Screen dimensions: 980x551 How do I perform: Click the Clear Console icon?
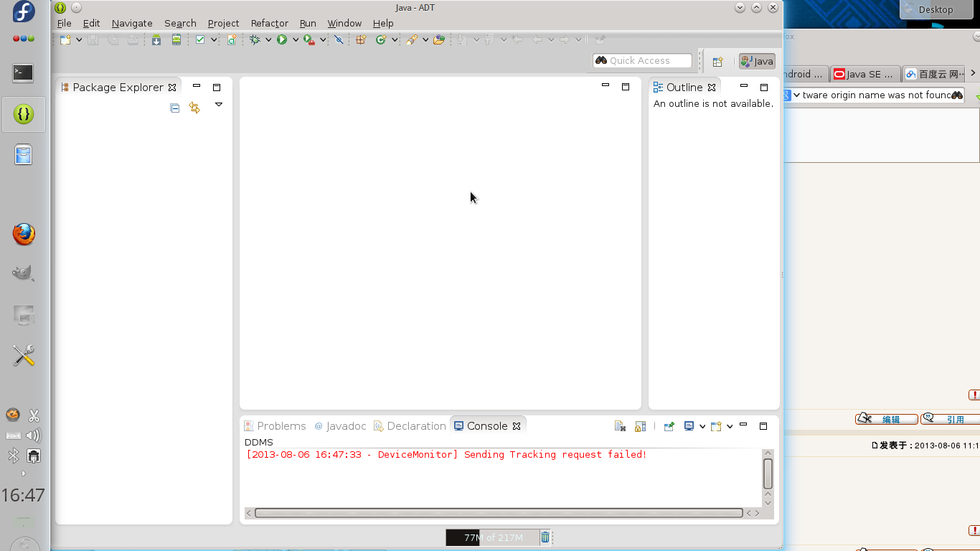click(621, 426)
